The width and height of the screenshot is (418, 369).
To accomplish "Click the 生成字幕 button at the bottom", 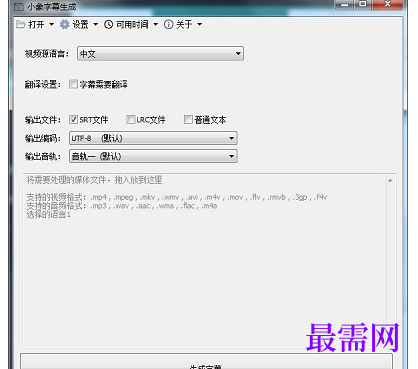I will (206, 362).
